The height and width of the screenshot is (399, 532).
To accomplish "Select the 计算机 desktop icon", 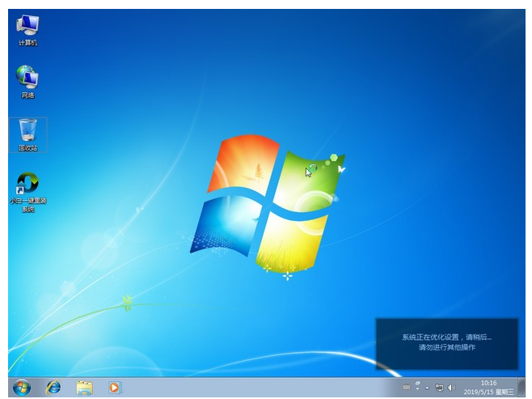I will point(27,31).
